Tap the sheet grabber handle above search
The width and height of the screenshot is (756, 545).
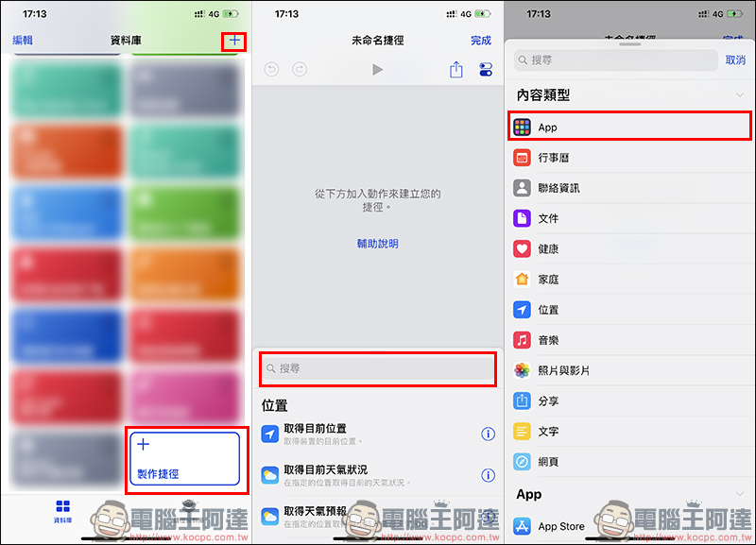tap(629, 44)
